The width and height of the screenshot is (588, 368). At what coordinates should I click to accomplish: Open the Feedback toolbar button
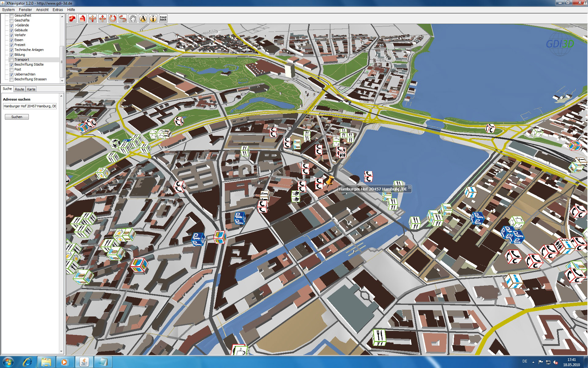[163, 18]
